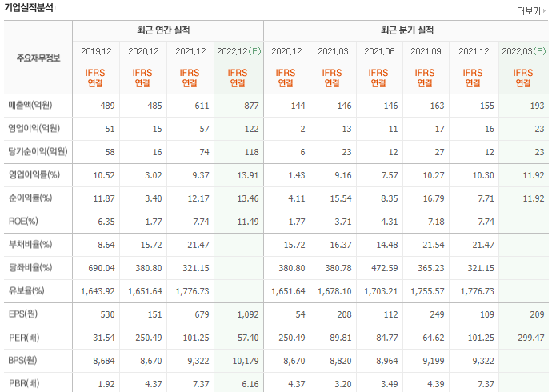Select 매출액 value 611
Image resolution: width=552 pixels, height=392 pixels.
click(202, 106)
